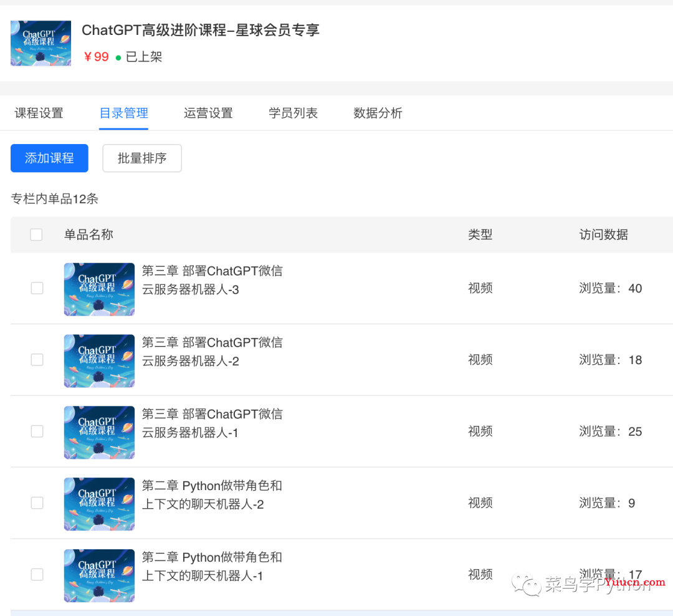Click lesson title ending 上下文的聊天机器人-1
This screenshot has height=616, width=673.
[212, 567]
